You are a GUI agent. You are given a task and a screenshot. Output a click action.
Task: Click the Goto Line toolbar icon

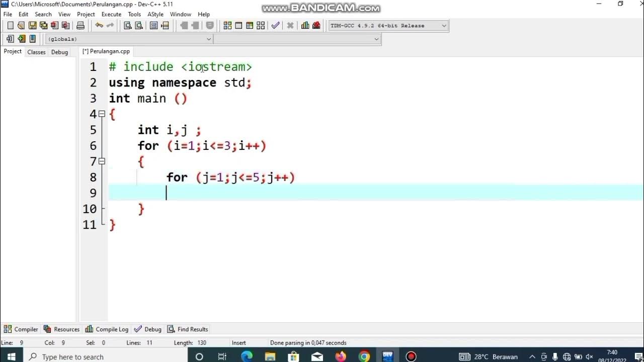pyautogui.click(x=165, y=26)
